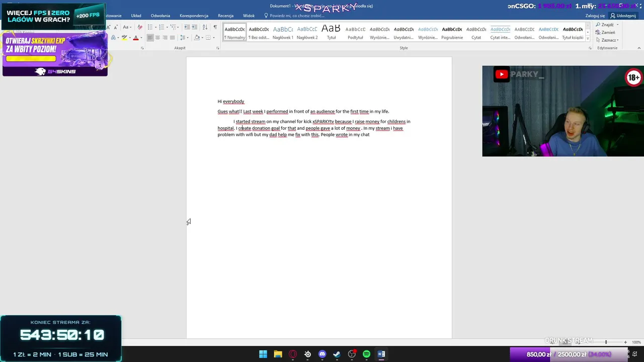
Task: Open Akapit paragraph settings launcher
Action: (218, 48)
